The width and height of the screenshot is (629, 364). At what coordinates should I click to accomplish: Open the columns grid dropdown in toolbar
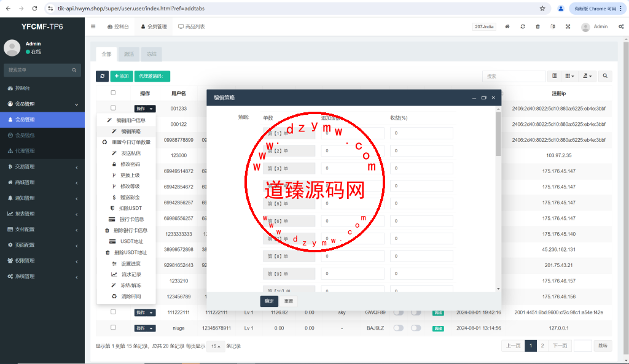tap(569, 76)
